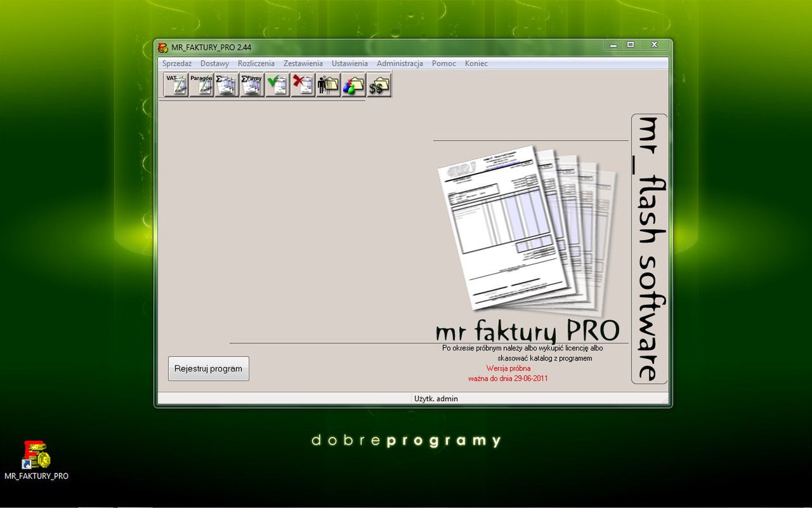Open the Sprzedaż menu
812x508 pixels.
tap(177, 63)
